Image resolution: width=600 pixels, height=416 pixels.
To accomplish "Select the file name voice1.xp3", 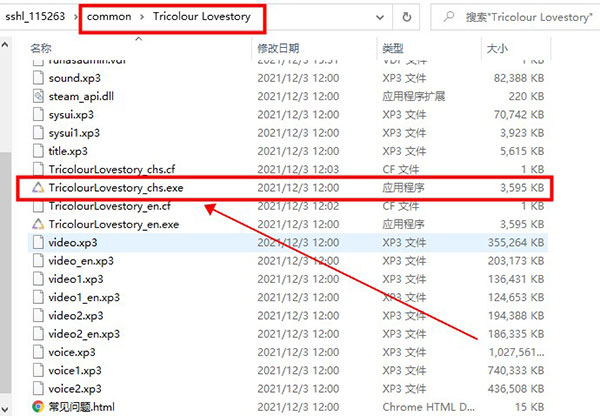I will (x=75, y=370).
